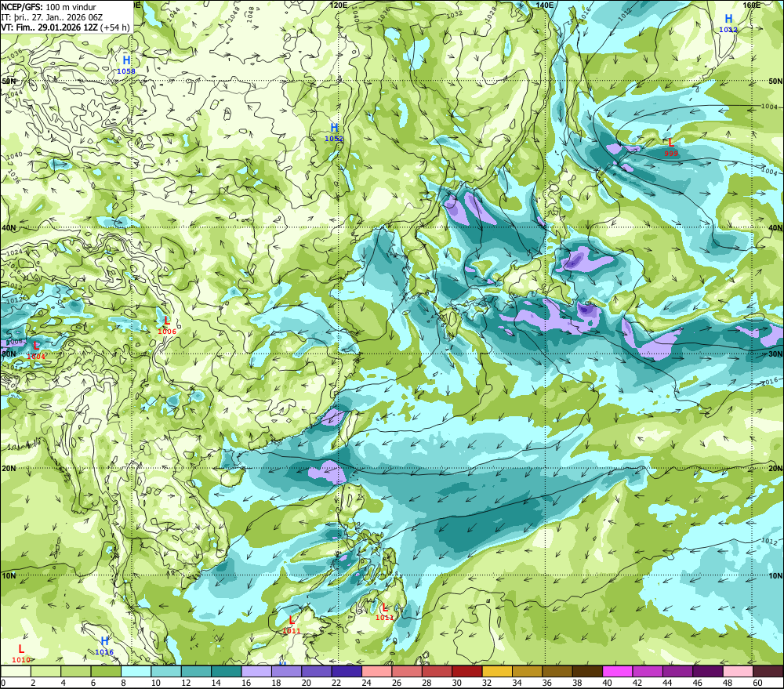Click the legend value 16

pos(246,683)
